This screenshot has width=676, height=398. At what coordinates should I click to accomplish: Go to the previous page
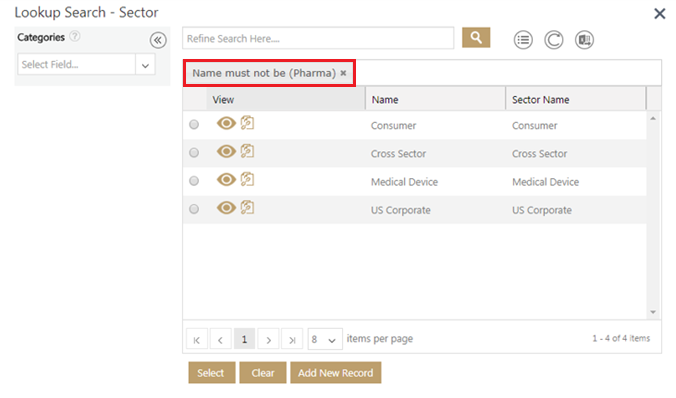tap(220, 339)
